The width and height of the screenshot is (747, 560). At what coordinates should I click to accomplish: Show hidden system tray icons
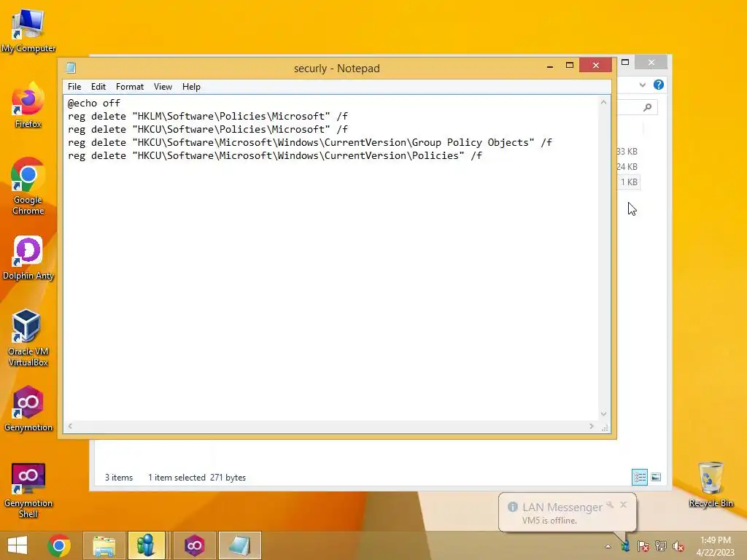tap(608, 546)
